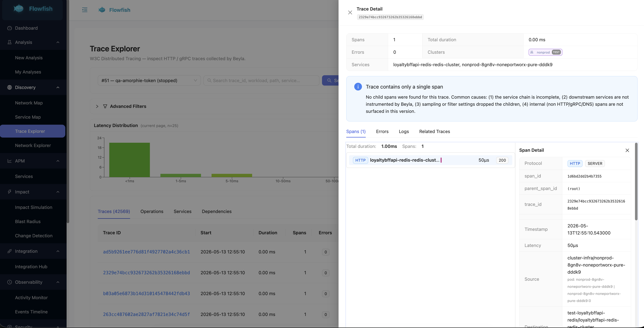Screen dimensions: 644x328
Task: Click the Discovery globe icon
Action: click(x=9, y=87)
